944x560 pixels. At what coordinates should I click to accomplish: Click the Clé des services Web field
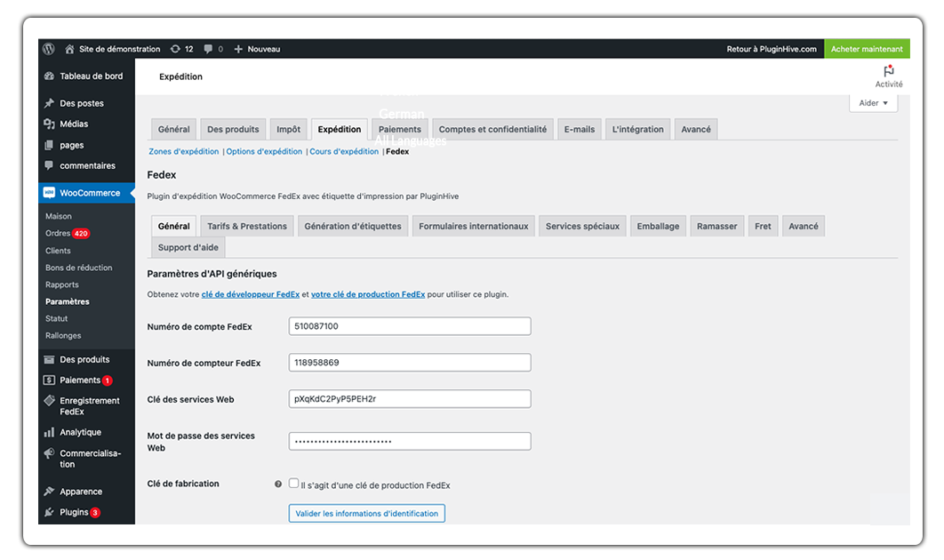tap(410, 398)
